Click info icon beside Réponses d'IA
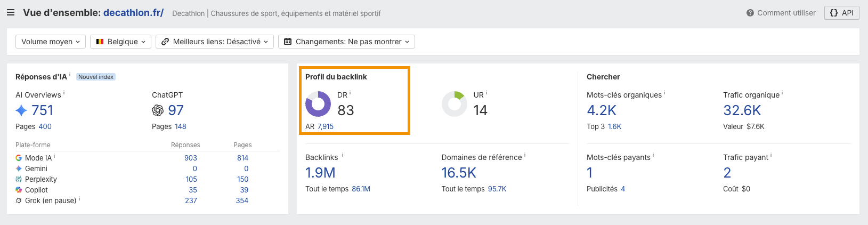Image resolution: width=868 pixels, height=225 pixels. click(70, 75)
